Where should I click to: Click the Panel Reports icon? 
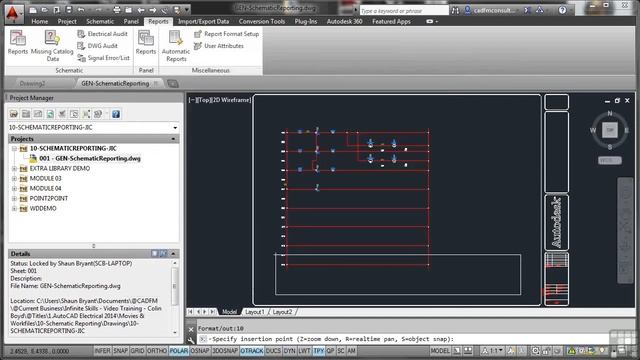pos(146,42)
